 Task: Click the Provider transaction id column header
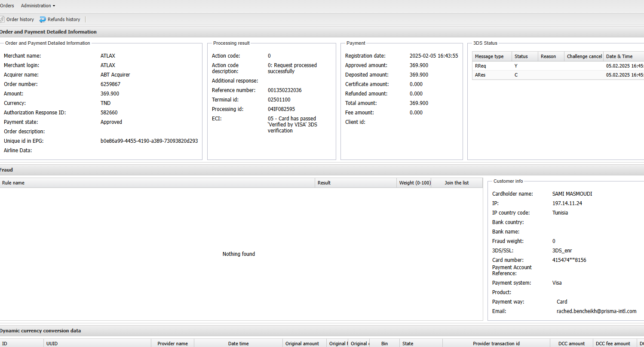tap(496, 344)
